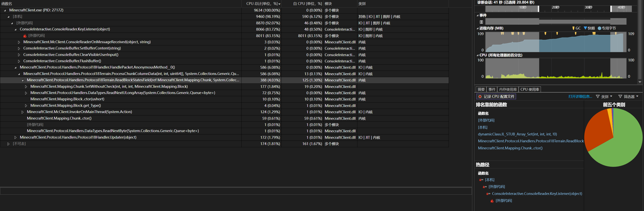Expand ConsoleReaderOnMessageReceived row
Viewport: 644px width, 211px height.
click(19, 42)
